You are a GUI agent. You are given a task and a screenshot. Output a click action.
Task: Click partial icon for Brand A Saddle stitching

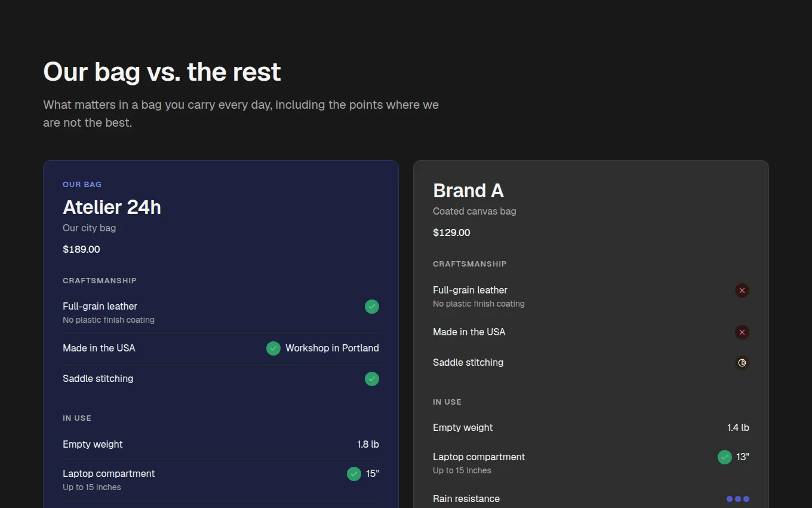tap(742, 363)
